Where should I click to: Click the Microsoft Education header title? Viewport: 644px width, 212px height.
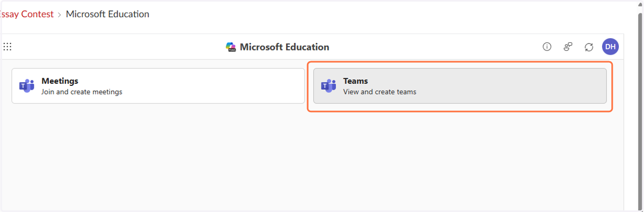coord(284,47)
